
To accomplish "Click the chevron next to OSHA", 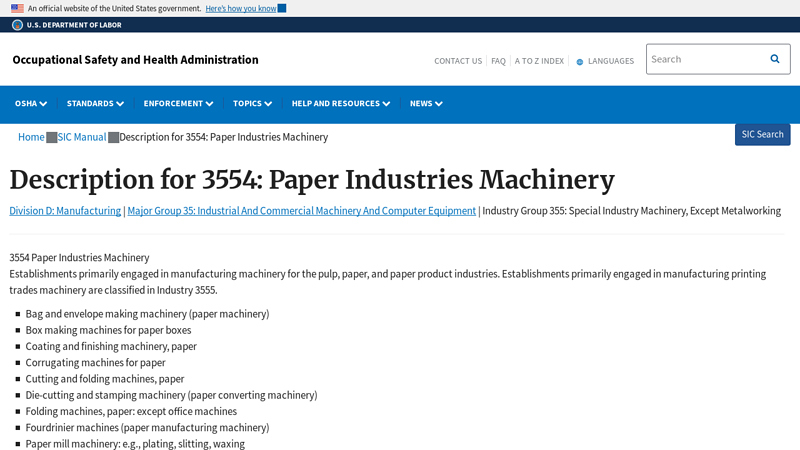I will (x=43, y=104).
